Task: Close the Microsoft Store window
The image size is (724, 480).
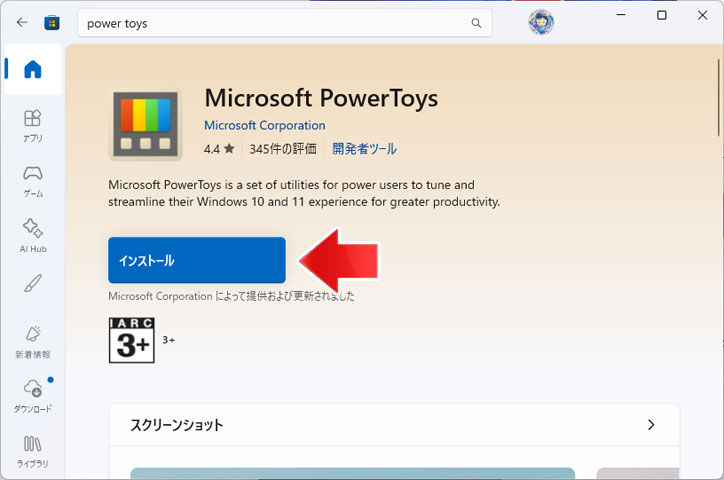Action: pos(702,15)
